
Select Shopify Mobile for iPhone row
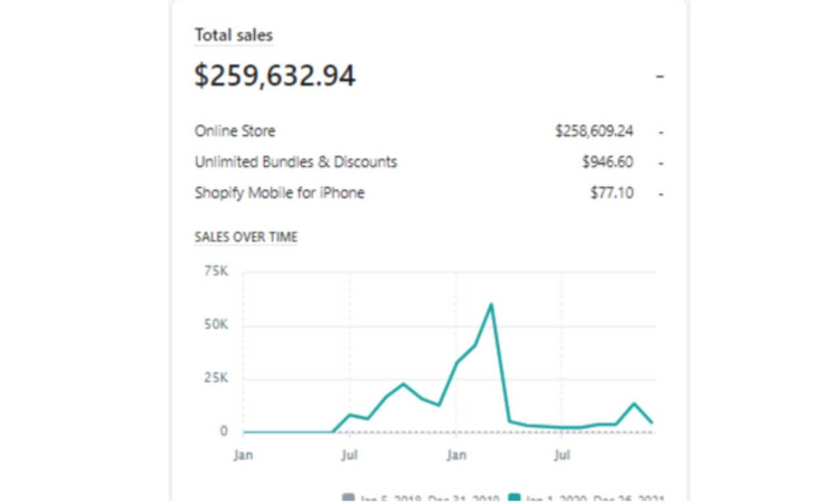279,193
